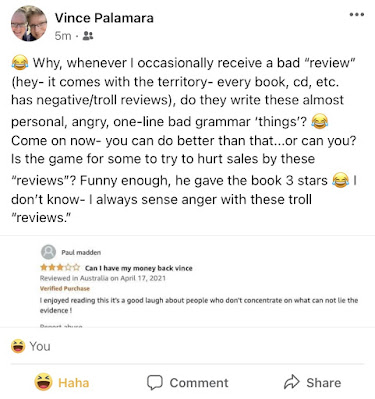Click the laughing emoji starting the post

point(19,63)
